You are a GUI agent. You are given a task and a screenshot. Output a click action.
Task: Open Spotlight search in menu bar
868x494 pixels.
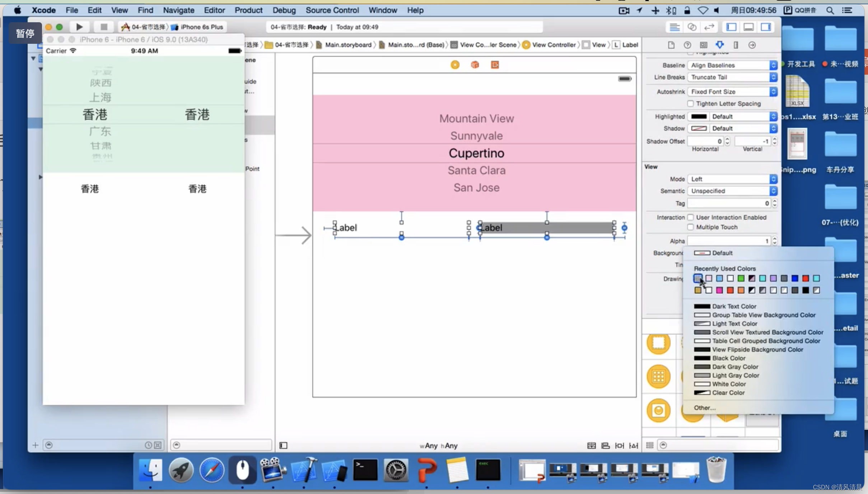pos(830,10)
